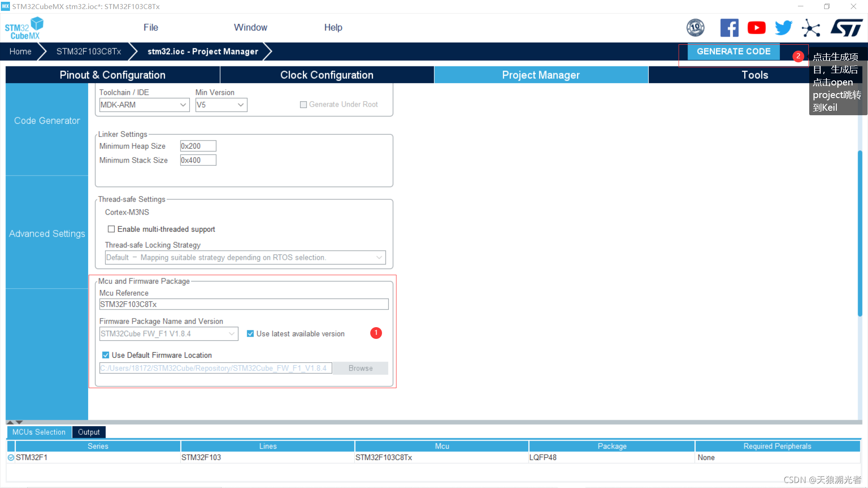The height and width of the screenshot is (488, 868).
Task: Enable multi-threaded support checkbox
Action: coord(111,229)
